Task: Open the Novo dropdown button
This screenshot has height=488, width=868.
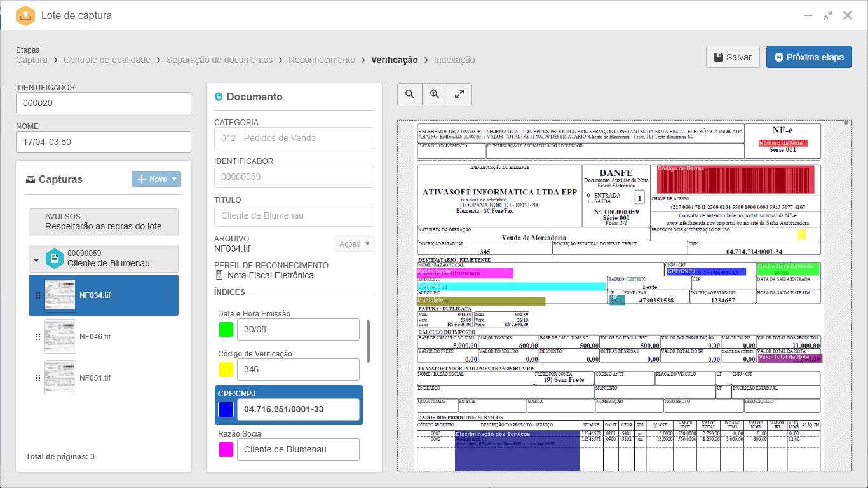Action: pos(156,179)
